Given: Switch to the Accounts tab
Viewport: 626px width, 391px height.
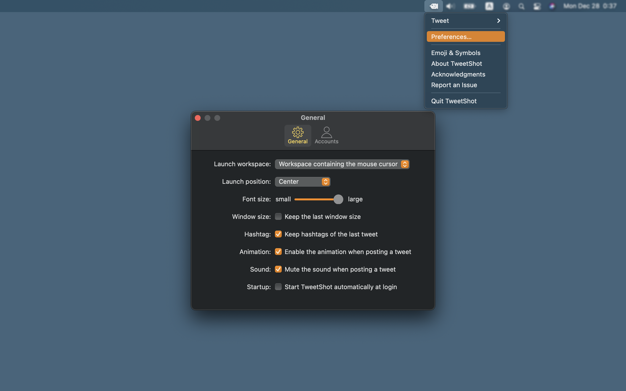Looking at the screenshot, I should coord(326,135).
